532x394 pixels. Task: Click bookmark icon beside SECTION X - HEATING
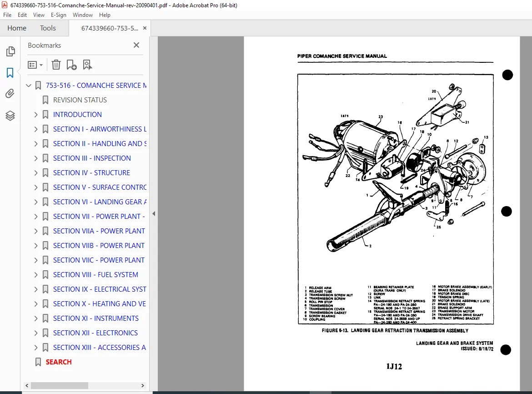click(x=45, y=304)
